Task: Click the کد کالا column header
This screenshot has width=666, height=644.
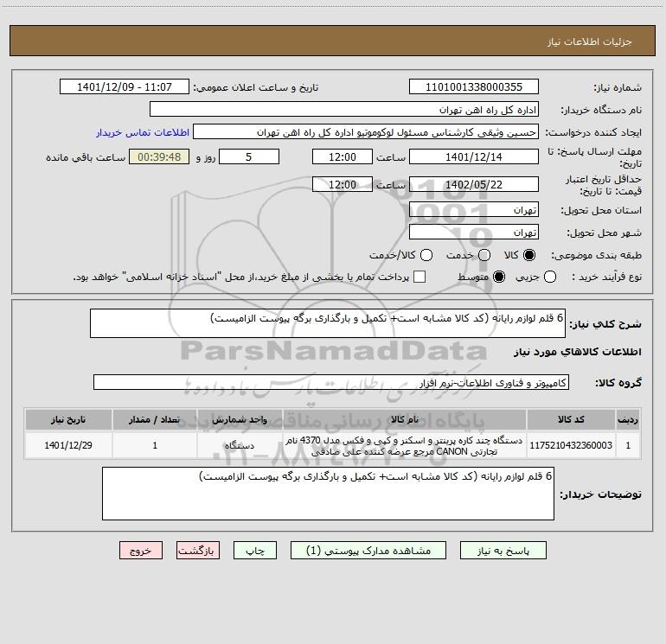Action: 571,419
